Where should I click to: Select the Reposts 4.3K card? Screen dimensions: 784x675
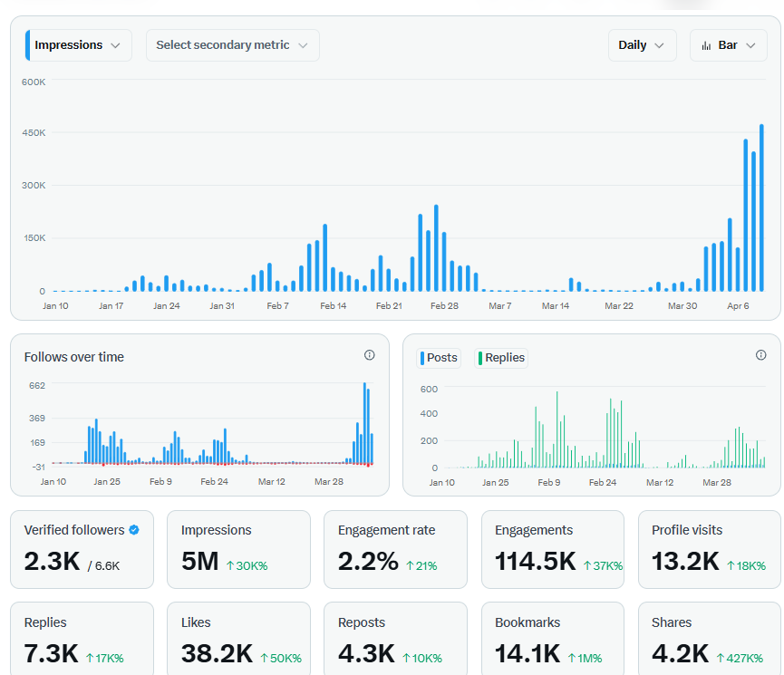[395, 639]
